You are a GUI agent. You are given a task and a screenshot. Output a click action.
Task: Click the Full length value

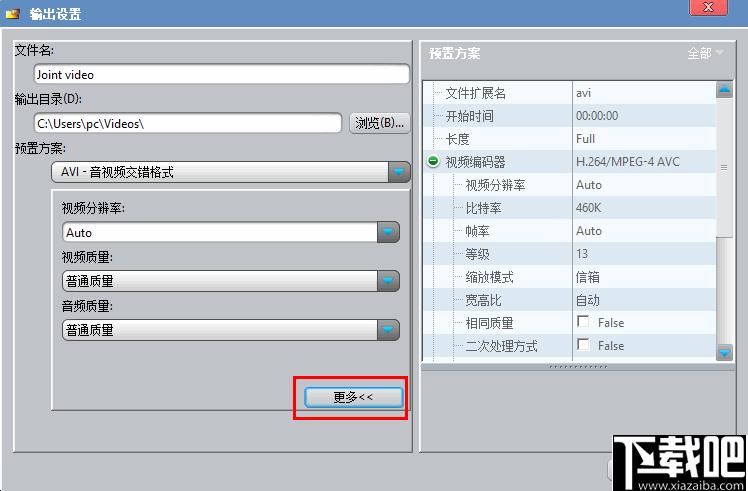[x=585, y=139]
